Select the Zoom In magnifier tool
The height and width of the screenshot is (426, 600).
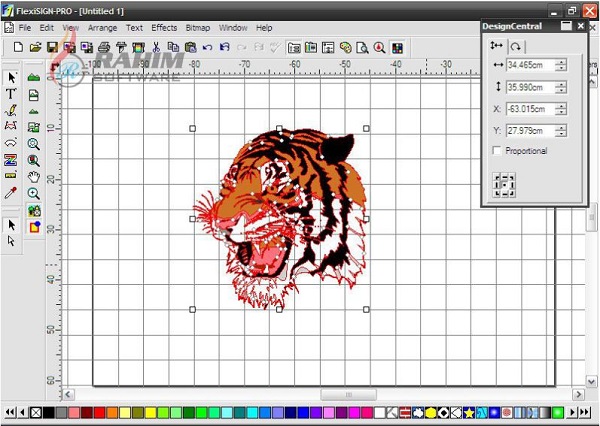[x=34, y=194]
